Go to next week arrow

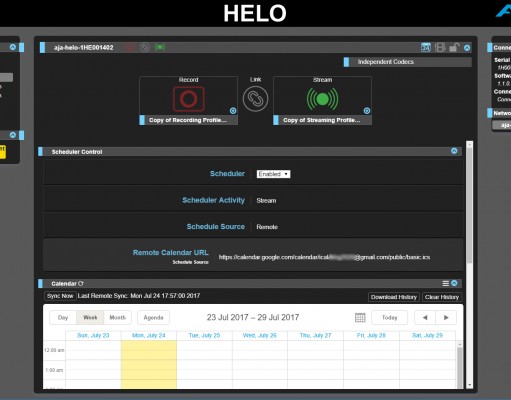click(x=446, y=318)
